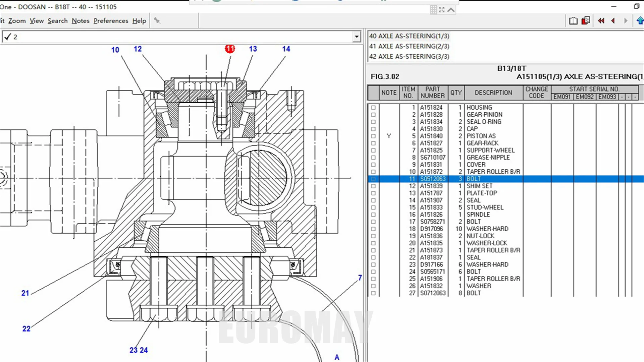
Task: Click callout number 22 in drawing
Action: 26,329
